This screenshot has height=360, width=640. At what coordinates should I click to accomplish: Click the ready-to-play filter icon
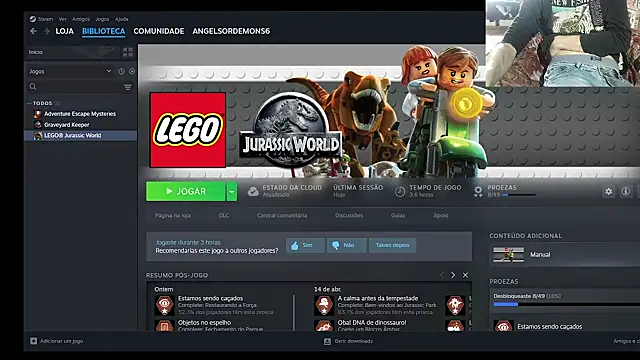(132, 71)
